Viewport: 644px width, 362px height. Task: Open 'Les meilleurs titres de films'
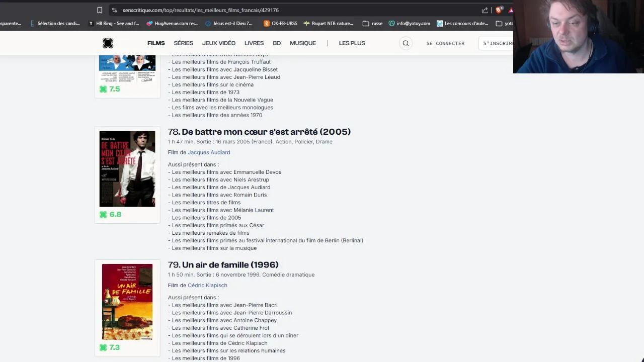(206, 202)
